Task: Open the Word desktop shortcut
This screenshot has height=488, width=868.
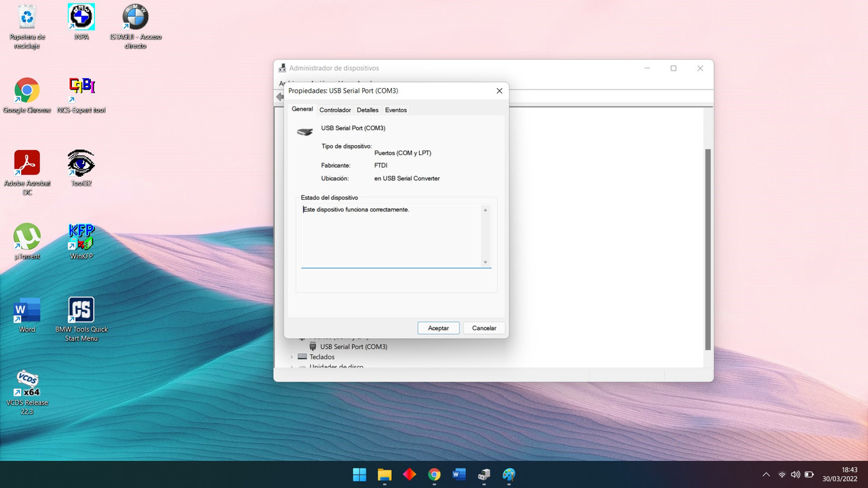Action: 27,314
